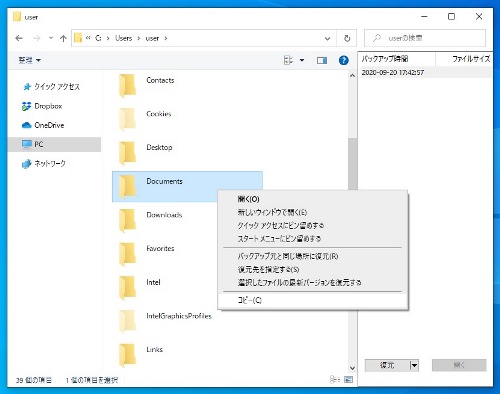500x394 pixels.
Task: Open the 復元 button dropdown arrow
Action: [x=414, y=365]
